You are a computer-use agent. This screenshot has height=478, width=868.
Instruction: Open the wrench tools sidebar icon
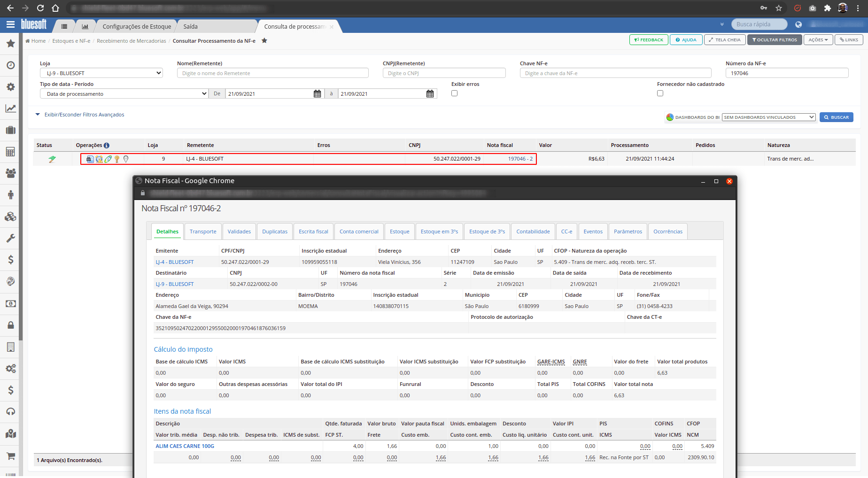[x=10, y=238]
